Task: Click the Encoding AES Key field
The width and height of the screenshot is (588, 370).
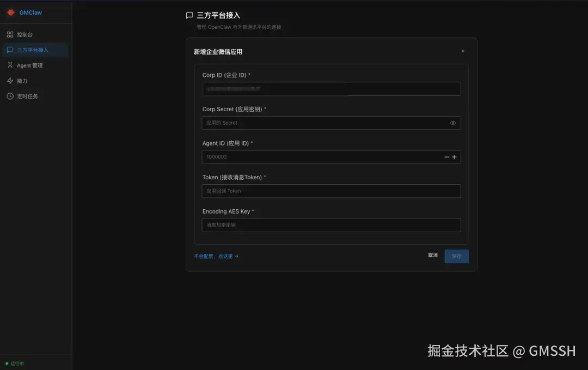Action: point(331,225)
